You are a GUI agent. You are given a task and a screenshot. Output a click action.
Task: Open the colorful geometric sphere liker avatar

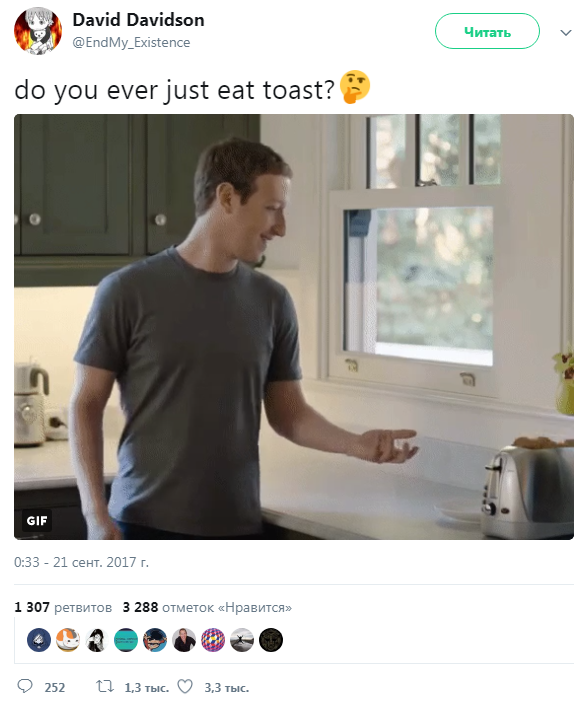click(x=213, y=640)
